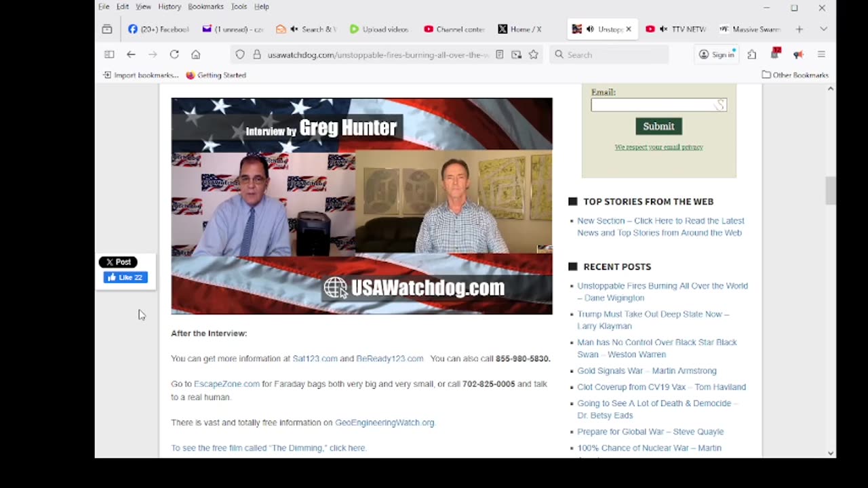Toggle the sidebar icon
This screenshot has height=488, width=868.
(x=108, y=54)
